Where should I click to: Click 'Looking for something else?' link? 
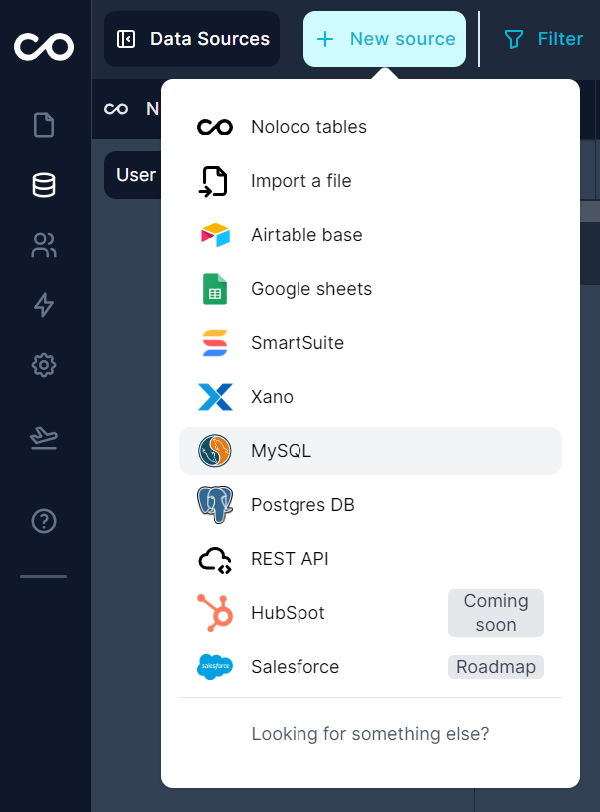pyautogui.click(x=370, y=734)
